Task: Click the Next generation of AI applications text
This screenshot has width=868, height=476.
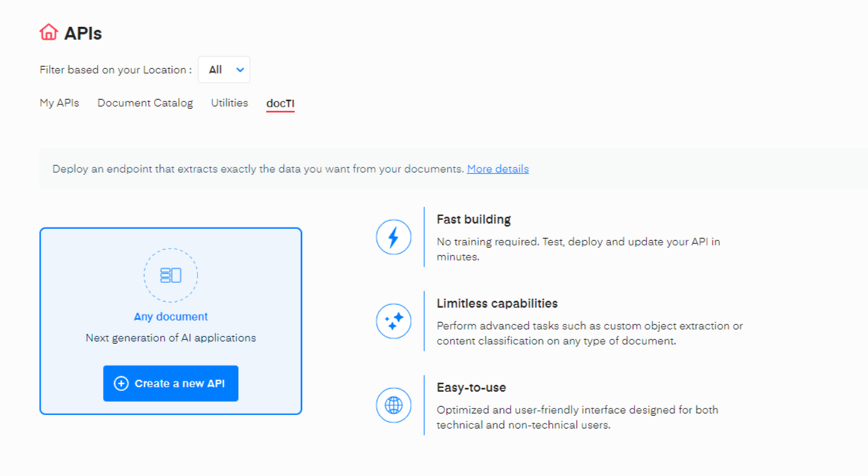Action: coord(170,338)
